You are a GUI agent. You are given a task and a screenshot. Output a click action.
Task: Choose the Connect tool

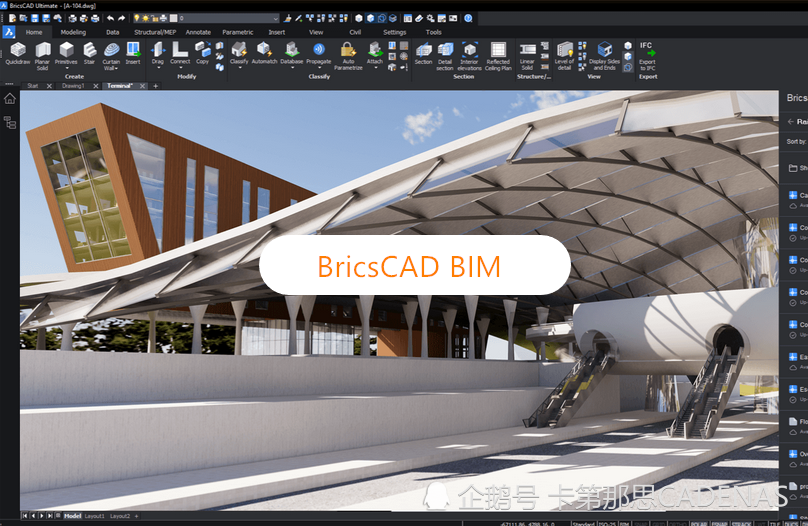[180, 54]
